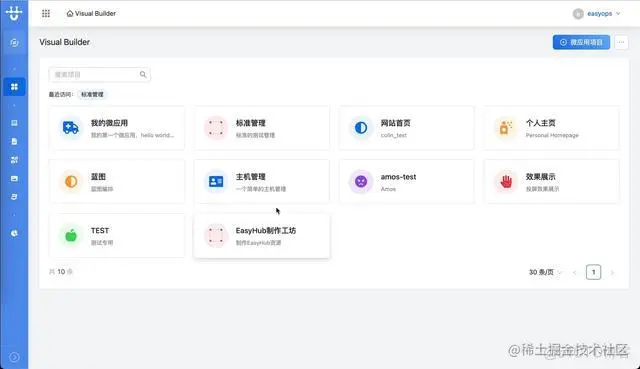Screen dimensions: 640x369
Task: Open the more options ellipsis button
Action: point(621,42)
